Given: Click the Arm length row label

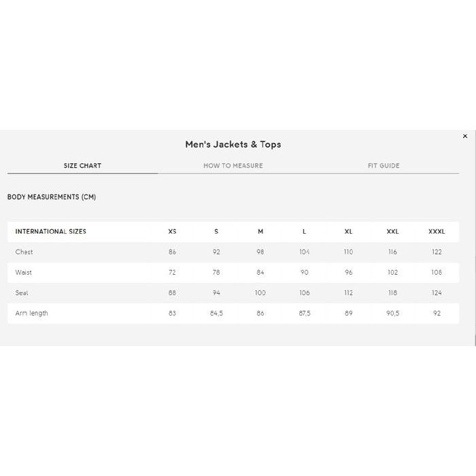Looking at the screenshot, I should pyautogui.click(x=32, y=313).
